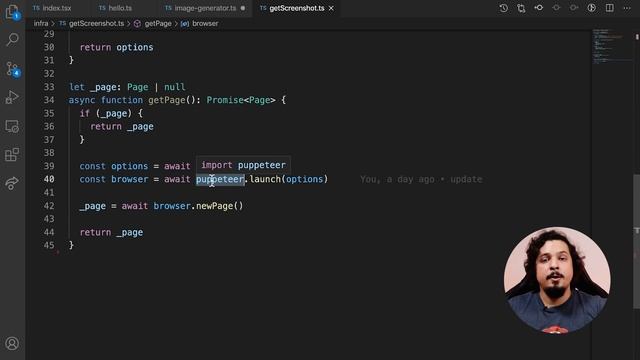Open the getPage breadcrumb symbol
This screenshot has width=640, height=360.
click(x=158, y=24)
